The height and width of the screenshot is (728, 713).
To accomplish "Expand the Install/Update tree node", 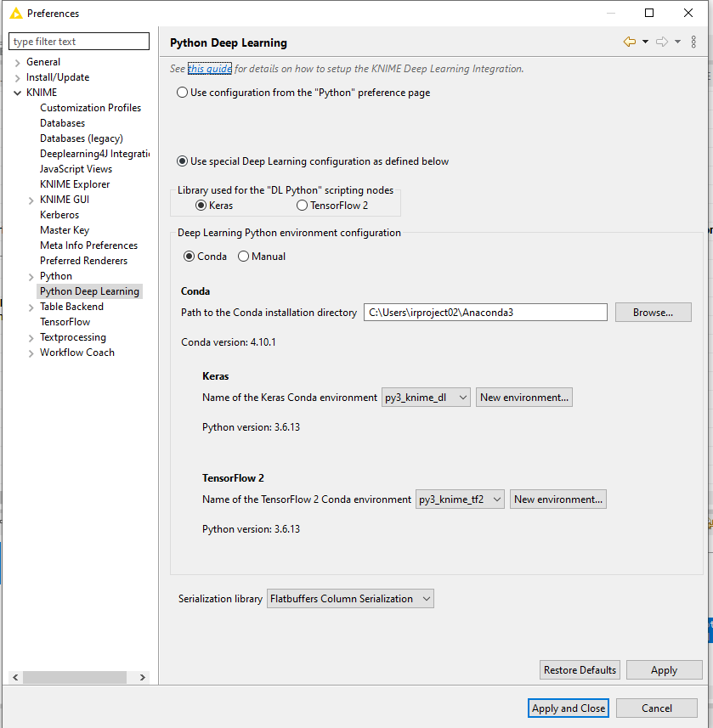I will [x=18, y=77].
